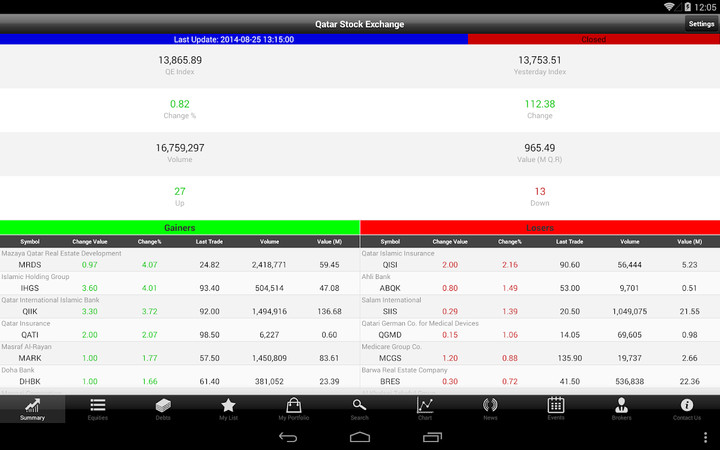
Task: Select the QATI symbol
Action: pos(30,335)
